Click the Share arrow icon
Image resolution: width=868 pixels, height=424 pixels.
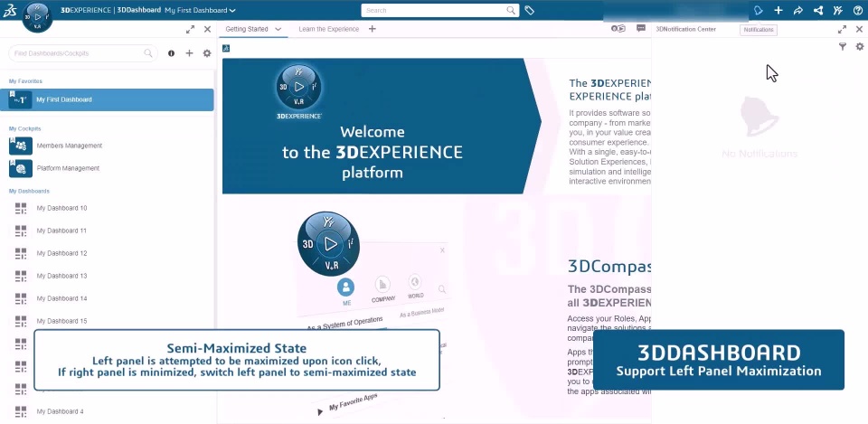(798, 10)
